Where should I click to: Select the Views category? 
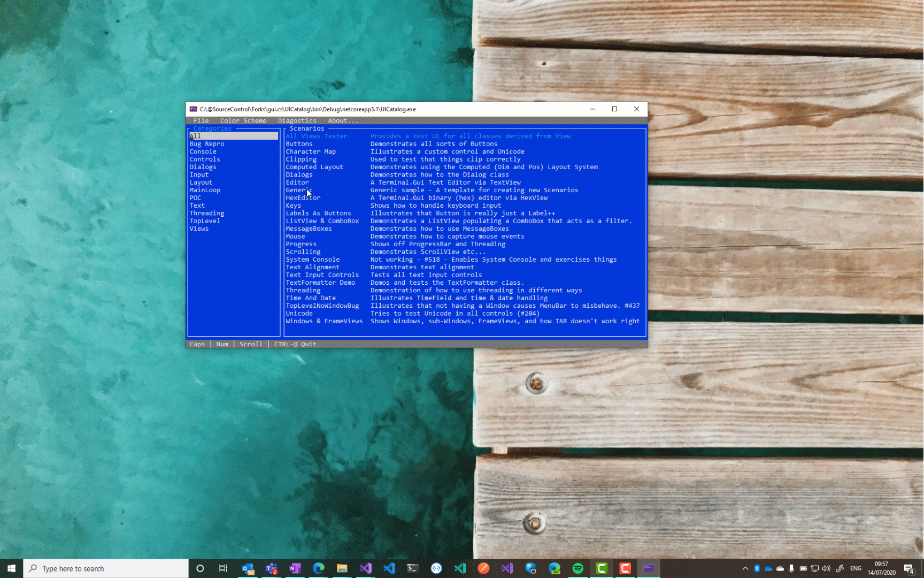(199, 229)
